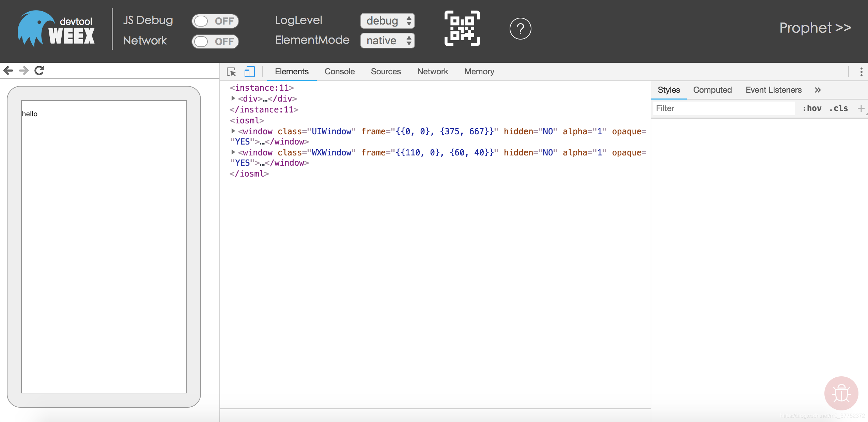The height and width of the screenshot is (422, 868).
Task: Switch to the Console tab
Action: tap(339, 71)
